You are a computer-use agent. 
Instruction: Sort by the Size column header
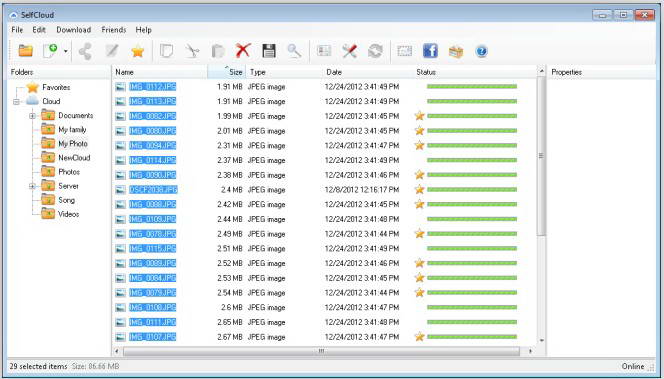227,72
